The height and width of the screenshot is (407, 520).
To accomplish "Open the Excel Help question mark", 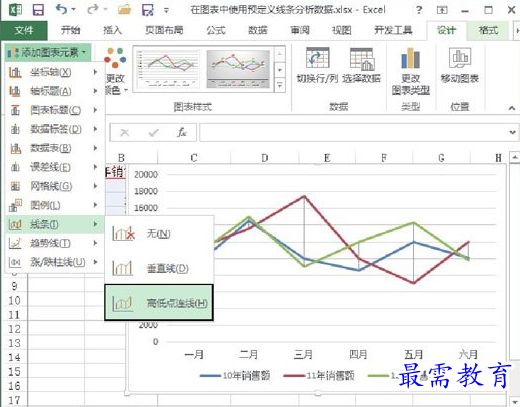I will click(419, 10).
